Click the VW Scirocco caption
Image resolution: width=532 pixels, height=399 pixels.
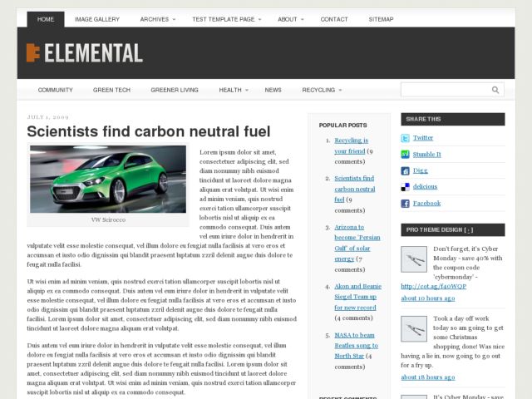coord(108,219)
